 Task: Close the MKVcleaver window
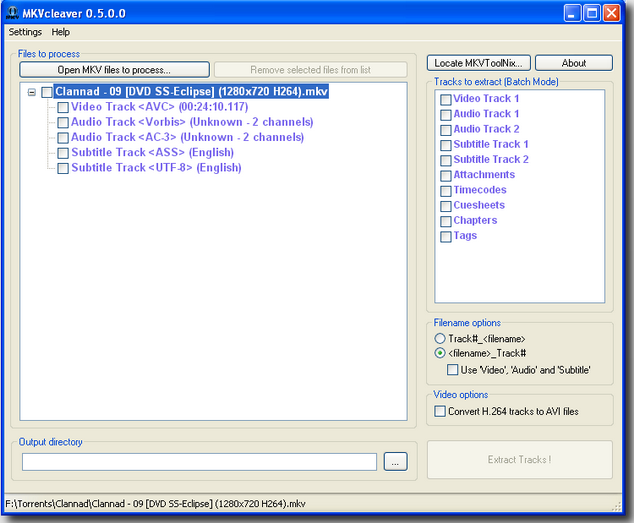click(x=612, y=13)
